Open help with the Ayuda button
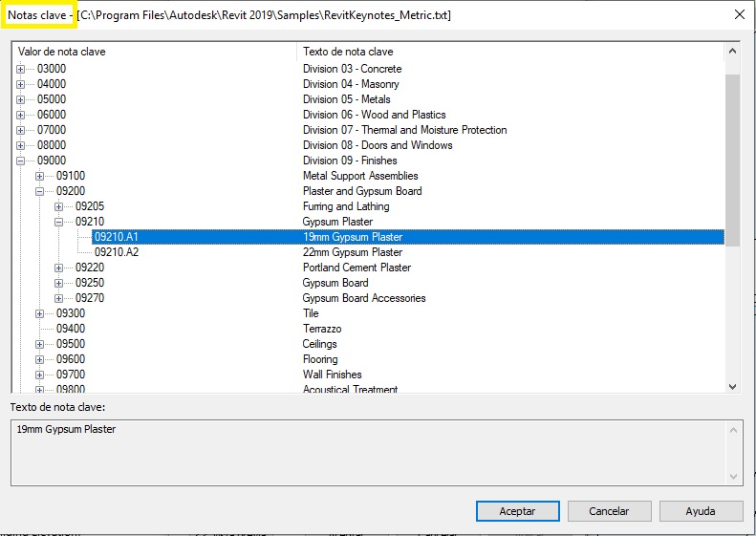The image size is (756, 536). tap(701, 511)
